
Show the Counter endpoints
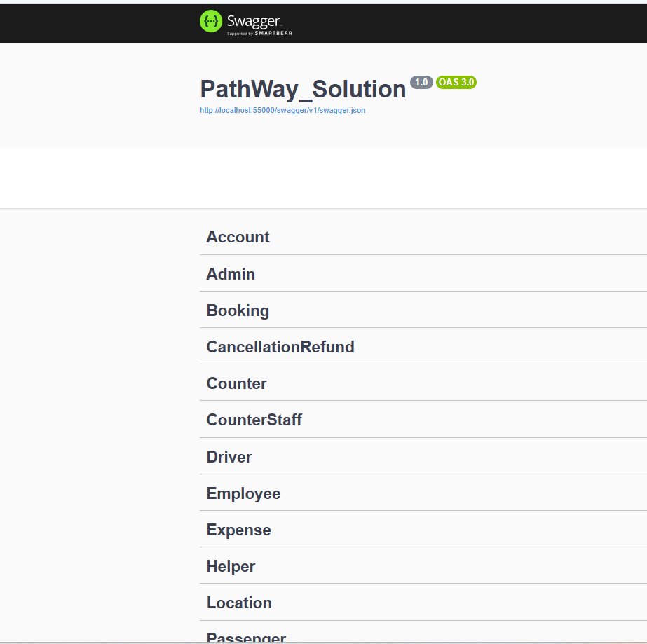coord(236,383)
